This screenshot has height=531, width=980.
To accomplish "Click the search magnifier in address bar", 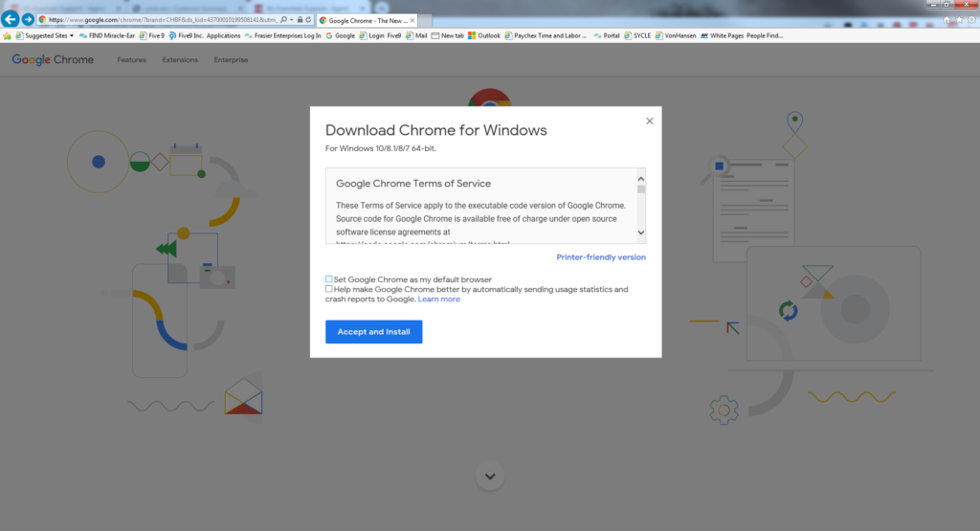I will tap(283, 20).
